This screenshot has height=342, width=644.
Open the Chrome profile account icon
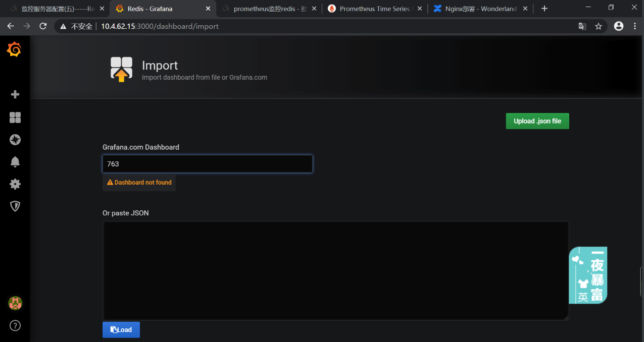(619, 26)
